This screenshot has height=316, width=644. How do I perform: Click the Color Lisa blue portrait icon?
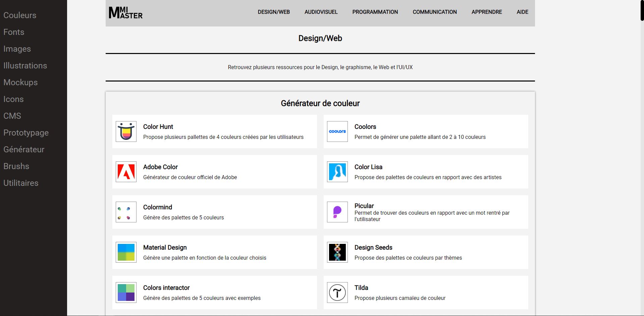(337, 172)
